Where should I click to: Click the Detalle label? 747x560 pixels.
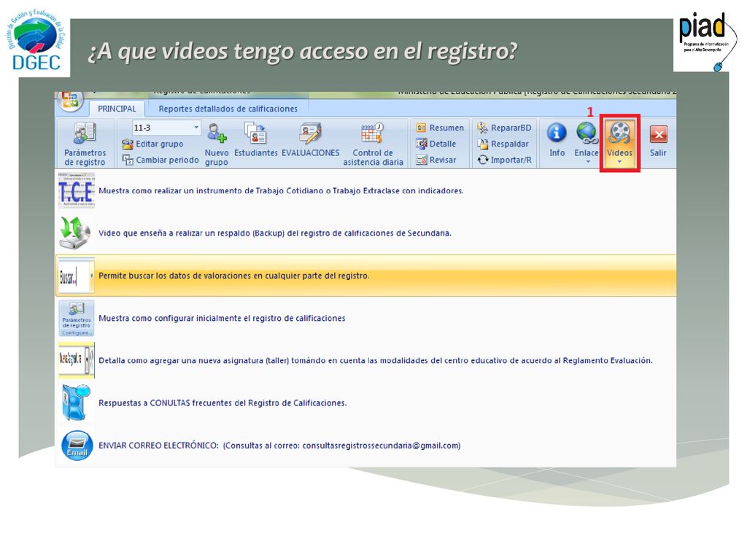(443, 144)
